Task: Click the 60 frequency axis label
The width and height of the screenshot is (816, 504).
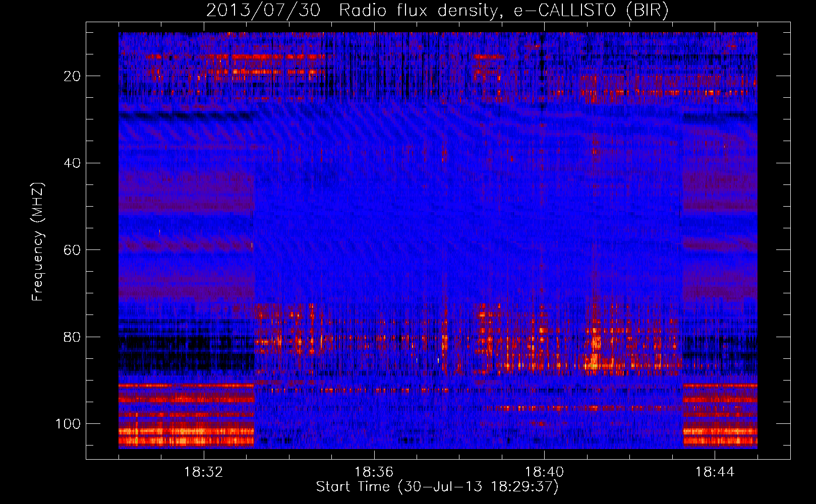Action: click(73, 250)
